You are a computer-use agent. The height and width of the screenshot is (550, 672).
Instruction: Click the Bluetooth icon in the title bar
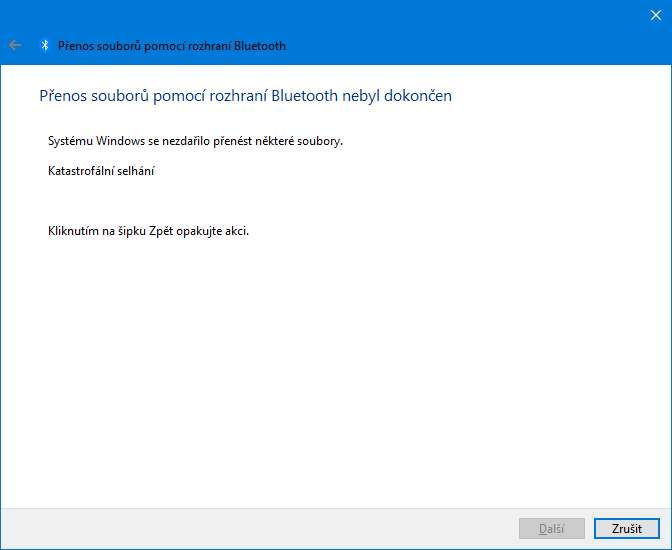45,45
